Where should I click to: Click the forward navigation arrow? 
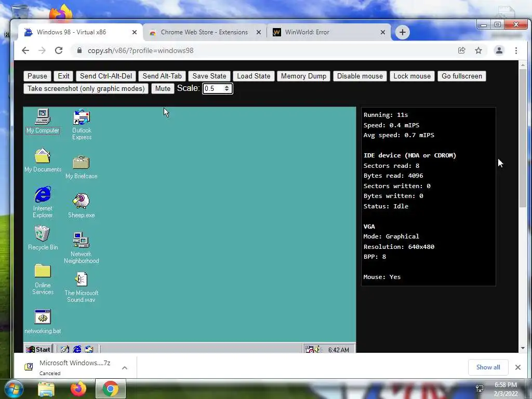point(42,50)
